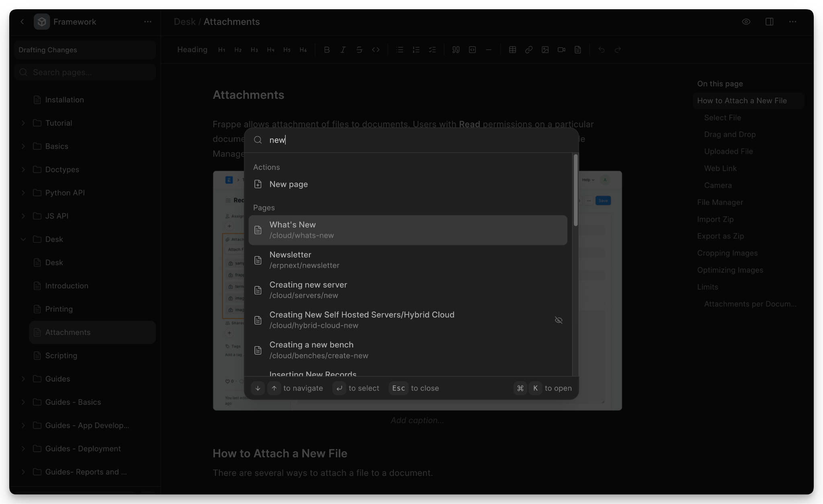Select the New page action
The width and height of the screenshot is (823, 504).
(408, 184)
